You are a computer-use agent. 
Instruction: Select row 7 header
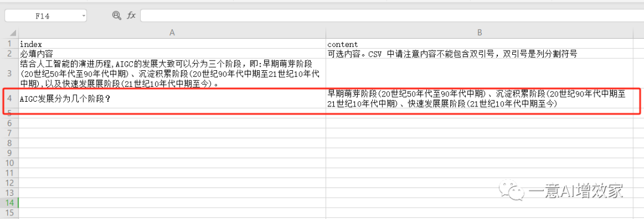[9, 133]
